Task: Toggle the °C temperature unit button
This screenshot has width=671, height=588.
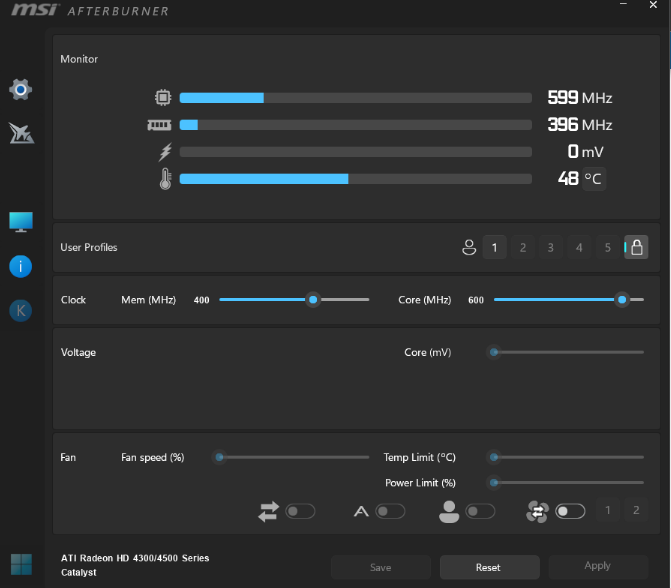Action: point(594,179)
